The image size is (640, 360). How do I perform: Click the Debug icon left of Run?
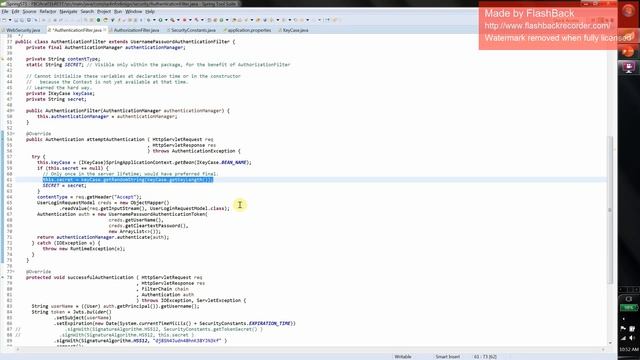(148, 20)
